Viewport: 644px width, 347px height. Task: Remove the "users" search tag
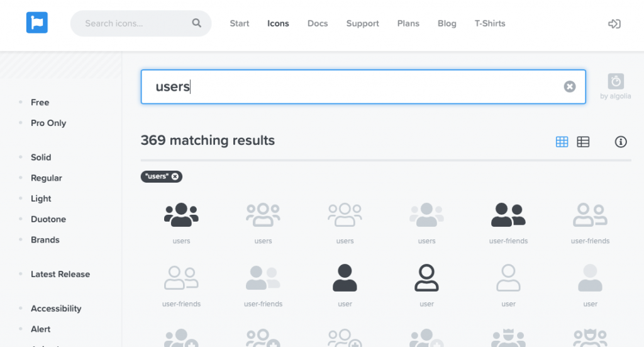click(175, 176)
